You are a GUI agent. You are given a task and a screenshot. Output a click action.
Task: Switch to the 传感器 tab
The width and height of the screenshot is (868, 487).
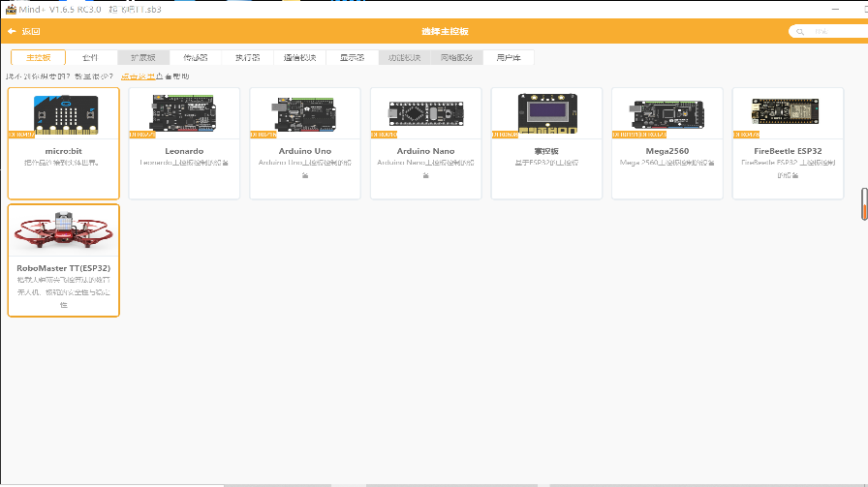point(196,57)
